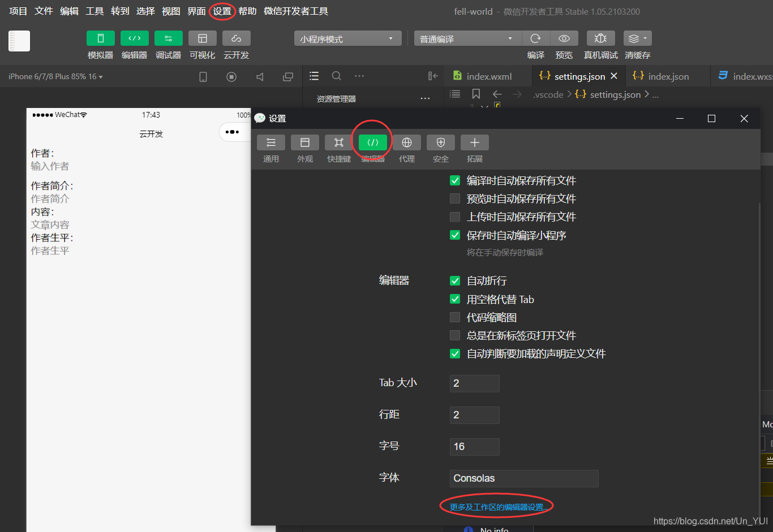The height and width of the screenshot is (532, 773).
Task: Click the user avatar thumbnail in toolbar
Action: (x=19, y=41)
